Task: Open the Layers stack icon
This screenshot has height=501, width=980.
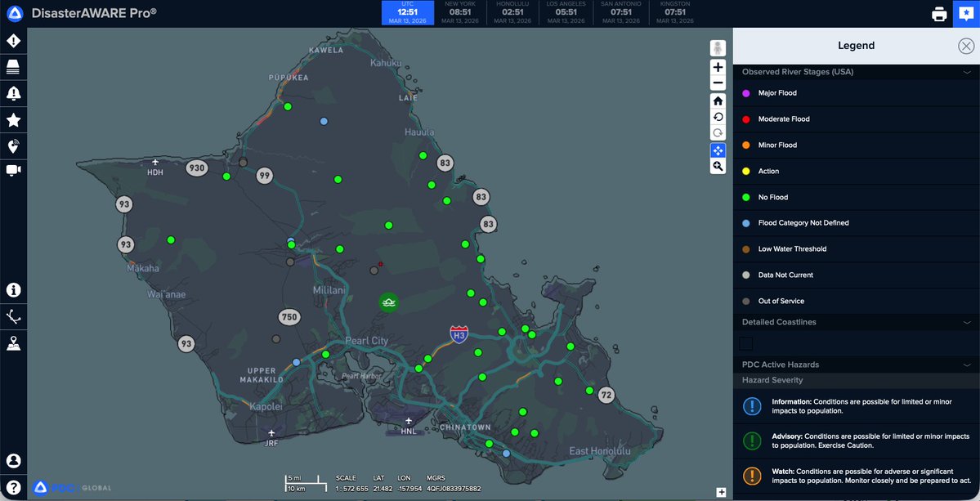Action: point(14,67)
